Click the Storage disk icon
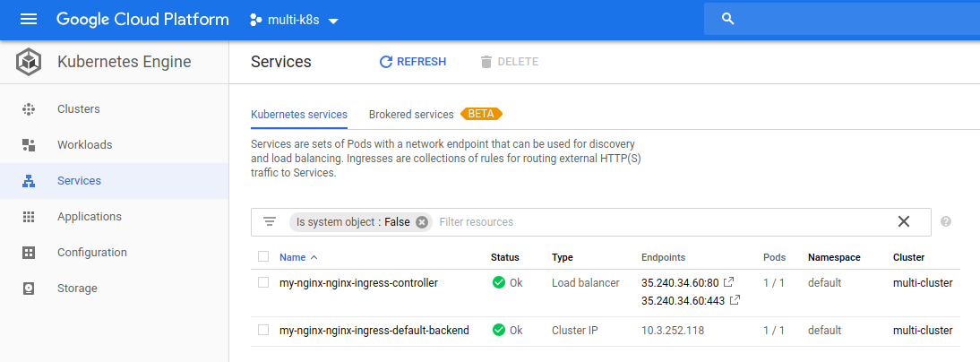This screenshot has width=980, height=362. [29, 289]
